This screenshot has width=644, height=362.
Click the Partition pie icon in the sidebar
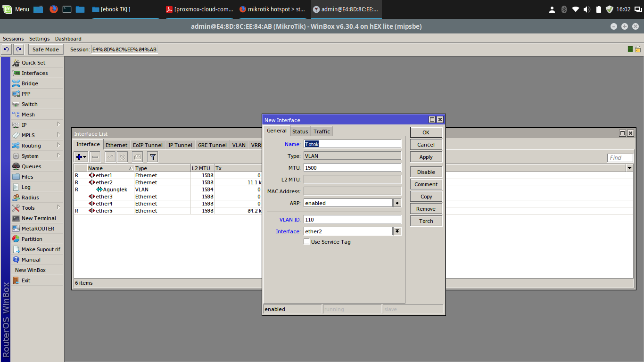pos(16,239)
